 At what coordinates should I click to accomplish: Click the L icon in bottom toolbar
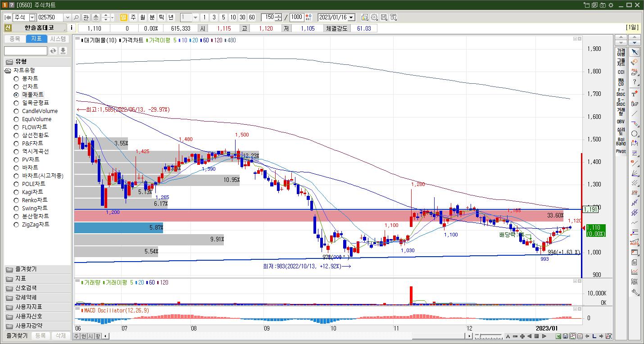click(x=594, y=336)
